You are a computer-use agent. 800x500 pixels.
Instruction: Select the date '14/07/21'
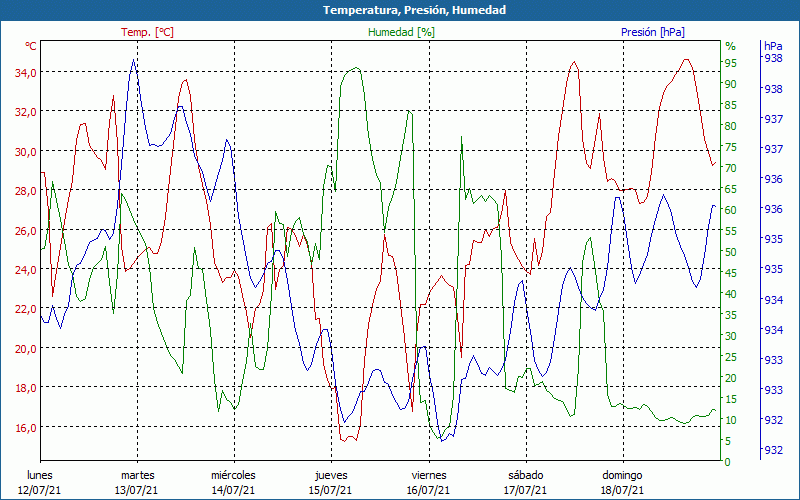point(233,490)
